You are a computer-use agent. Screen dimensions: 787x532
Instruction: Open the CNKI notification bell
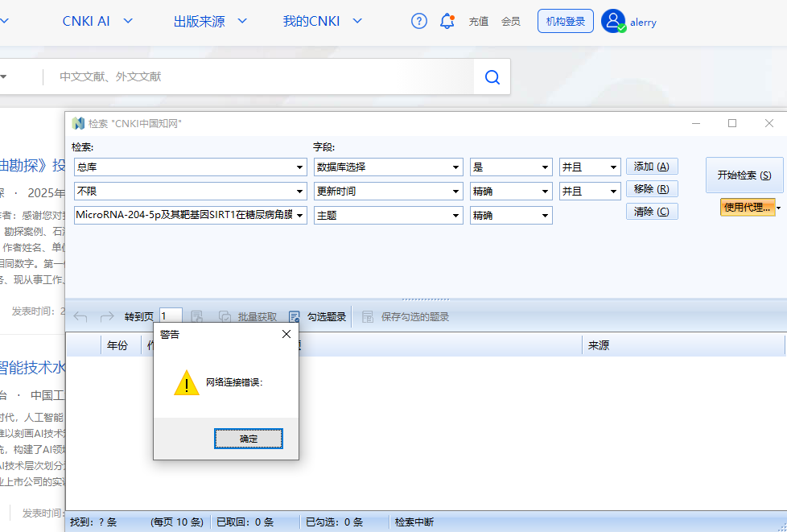pos(447,21)
